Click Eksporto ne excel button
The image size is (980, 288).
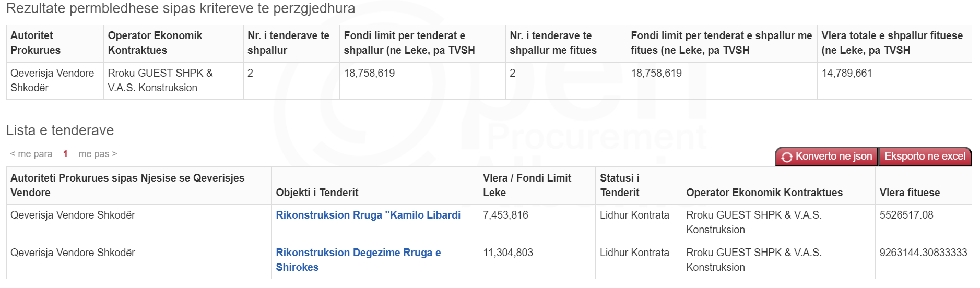(x=925, y=157)
